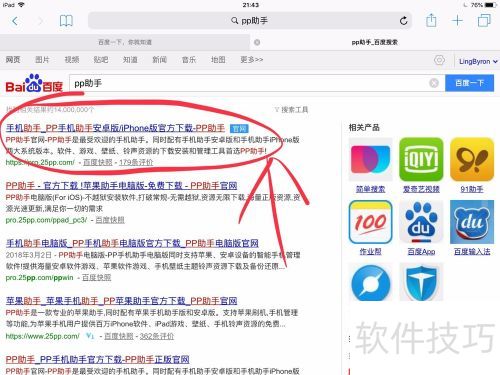The height and width of the screenshot is (375, 500).
Task: Click the blue shield T app icon
Action: [421, 282]
